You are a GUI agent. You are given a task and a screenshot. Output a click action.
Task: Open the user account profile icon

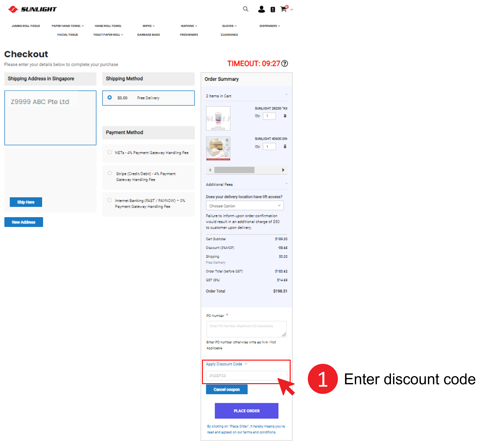click(261, 9)
